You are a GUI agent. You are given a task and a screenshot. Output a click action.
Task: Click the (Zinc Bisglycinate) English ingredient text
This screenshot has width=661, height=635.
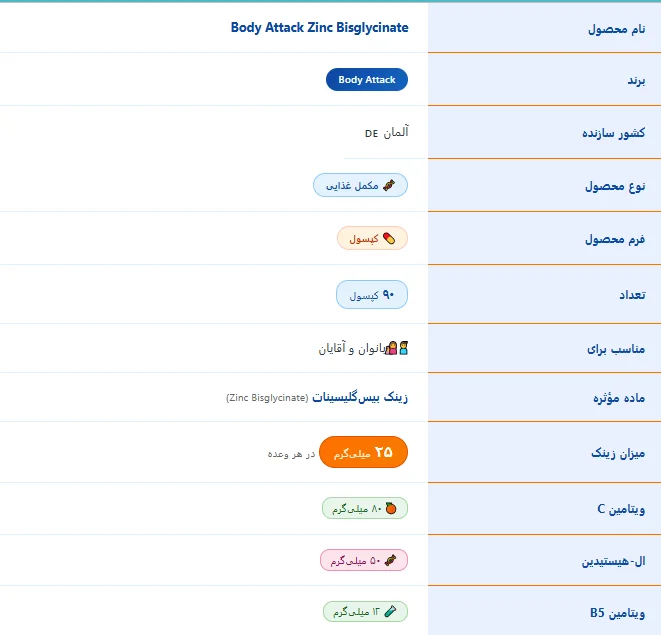pyautogui.click(x=267, y=398)
